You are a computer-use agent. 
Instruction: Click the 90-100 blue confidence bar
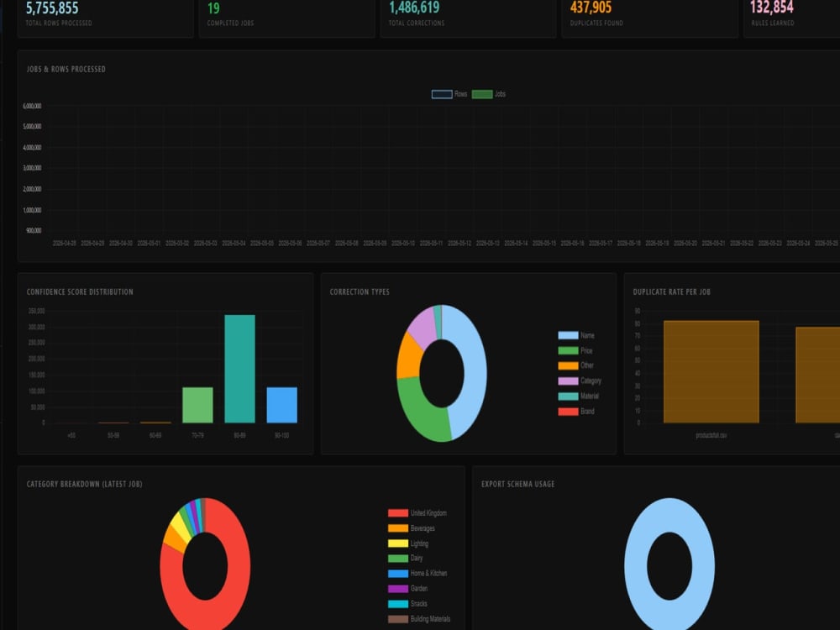click(281, 405)
